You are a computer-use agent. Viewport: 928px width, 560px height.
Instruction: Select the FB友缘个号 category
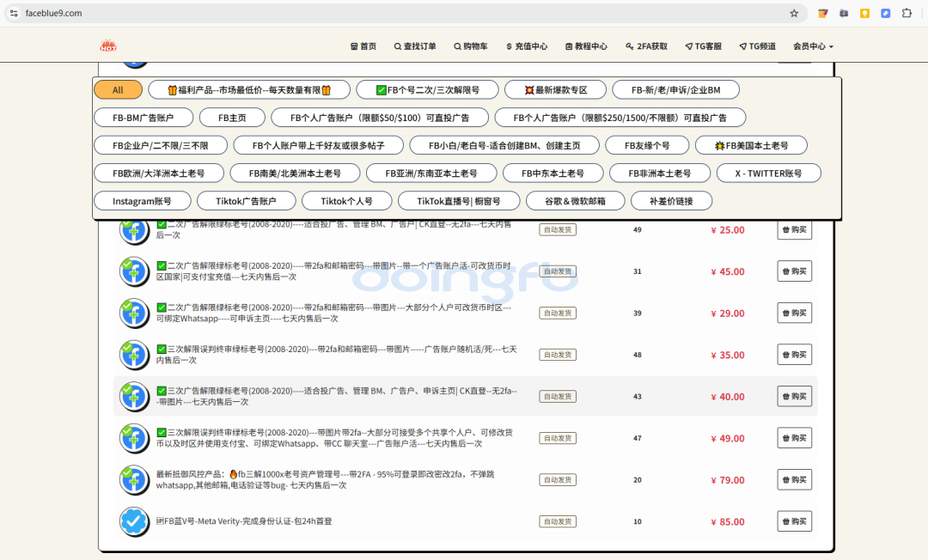click(647, 145)
